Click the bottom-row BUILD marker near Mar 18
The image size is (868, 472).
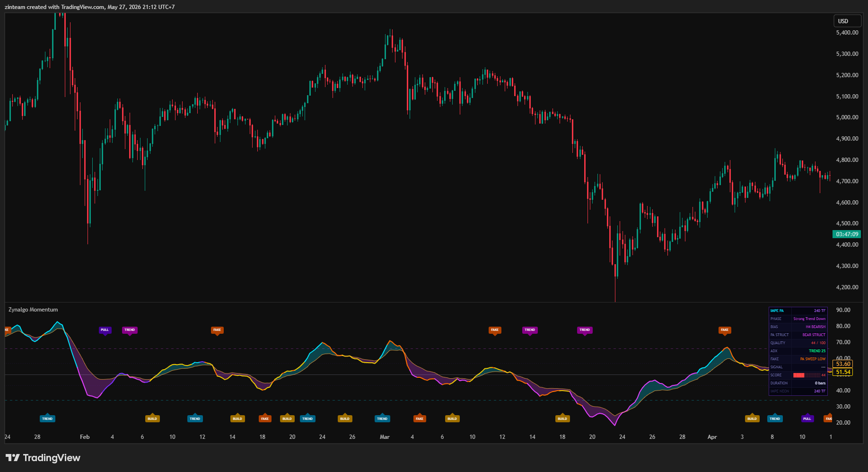click(562, 419)
